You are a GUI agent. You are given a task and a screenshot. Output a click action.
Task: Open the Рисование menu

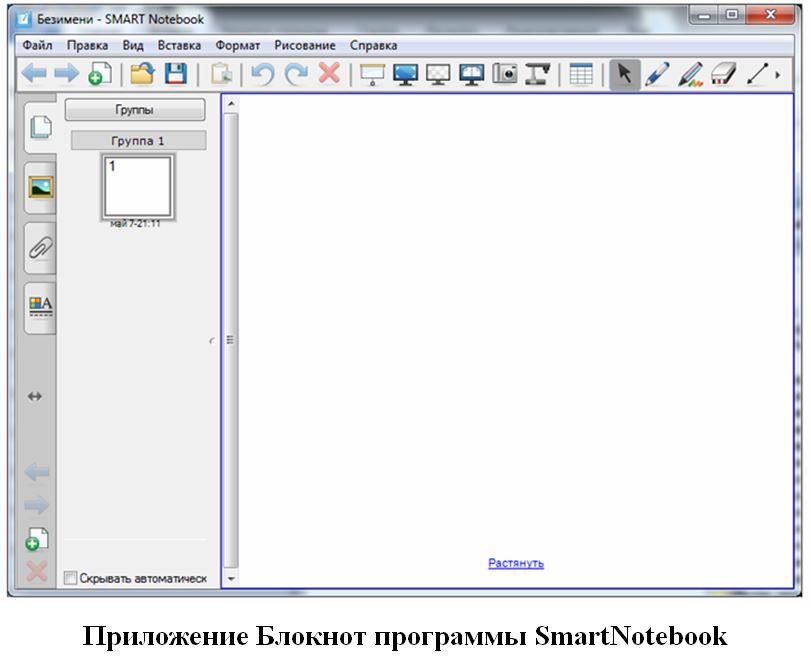[305, 46]
